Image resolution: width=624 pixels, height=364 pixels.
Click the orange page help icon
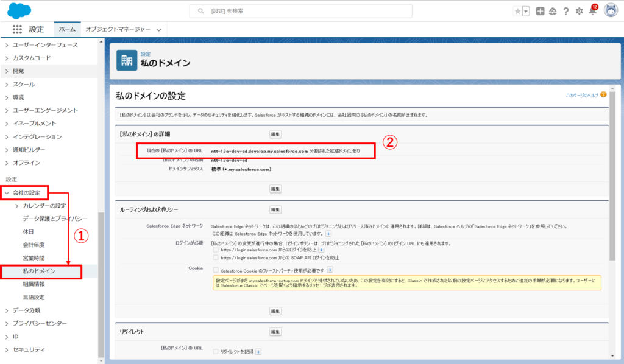[x=603, y=94]
